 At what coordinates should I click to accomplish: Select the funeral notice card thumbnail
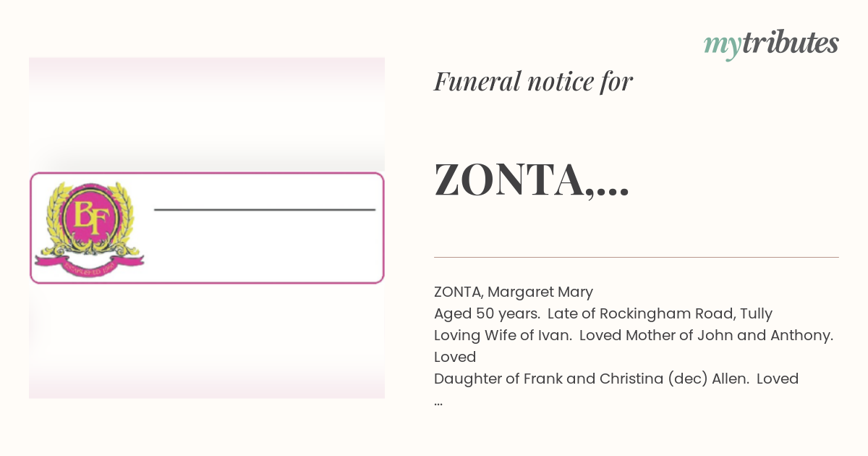(x=207, y=228)
